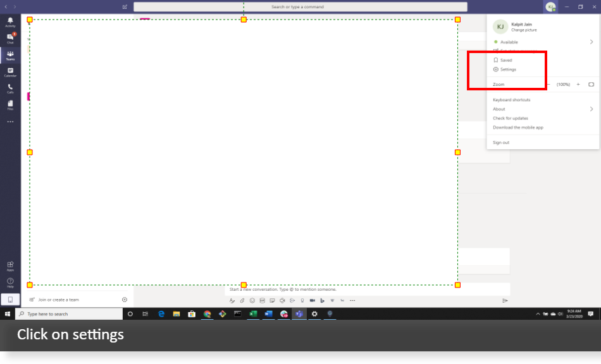Increase zoom with the plus control
This screenshot has width=601, height=364.
578,84
